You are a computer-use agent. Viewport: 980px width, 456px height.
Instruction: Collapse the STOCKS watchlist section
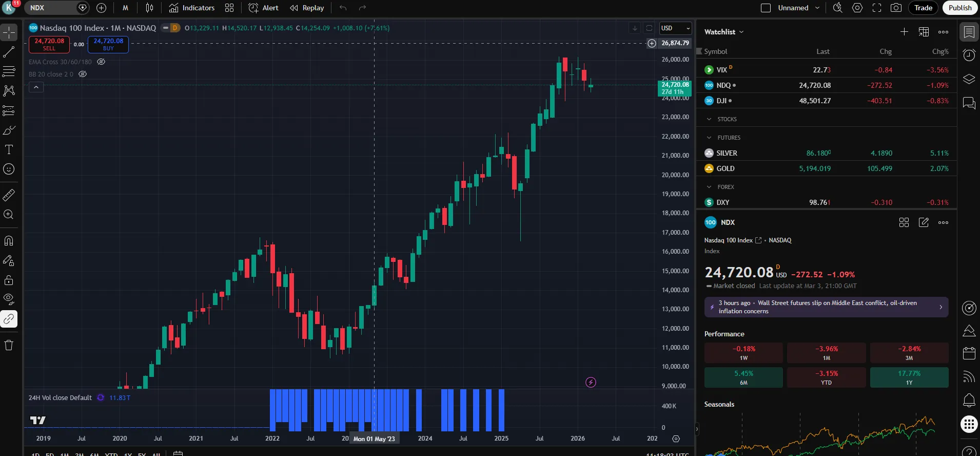[709, 119]
